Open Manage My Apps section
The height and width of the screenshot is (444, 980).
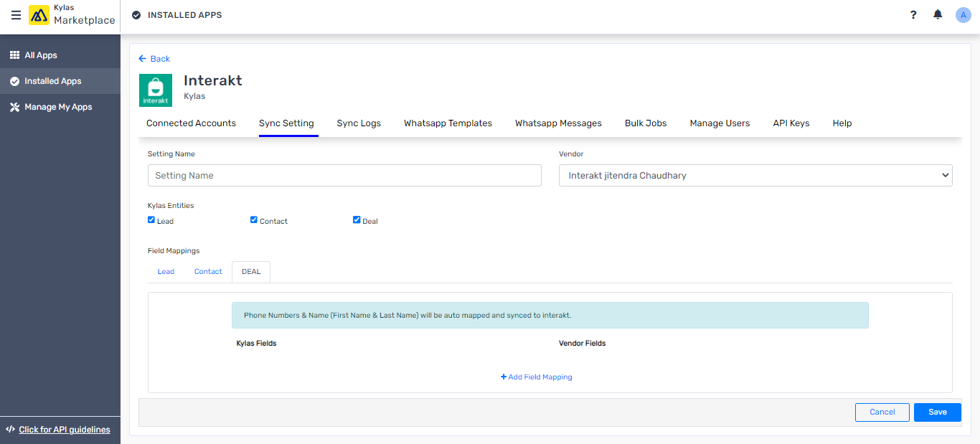click(57, 106)
